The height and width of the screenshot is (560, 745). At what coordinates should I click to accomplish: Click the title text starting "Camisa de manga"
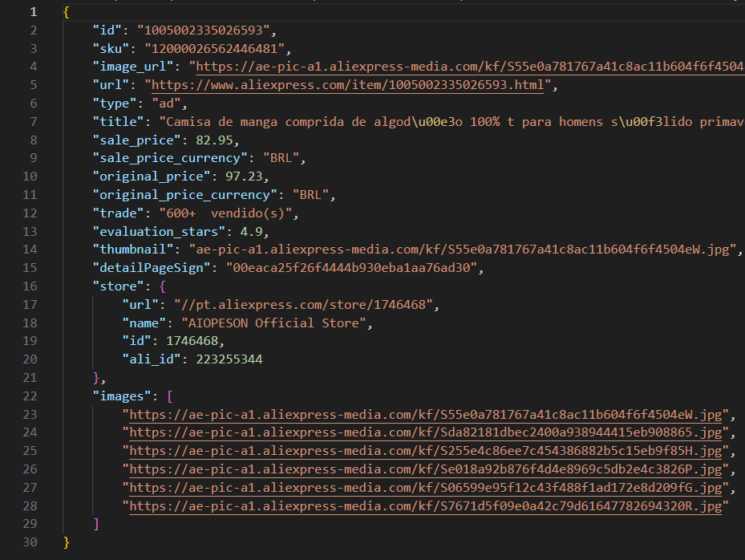pyautogui.click(x=451, y=122)
